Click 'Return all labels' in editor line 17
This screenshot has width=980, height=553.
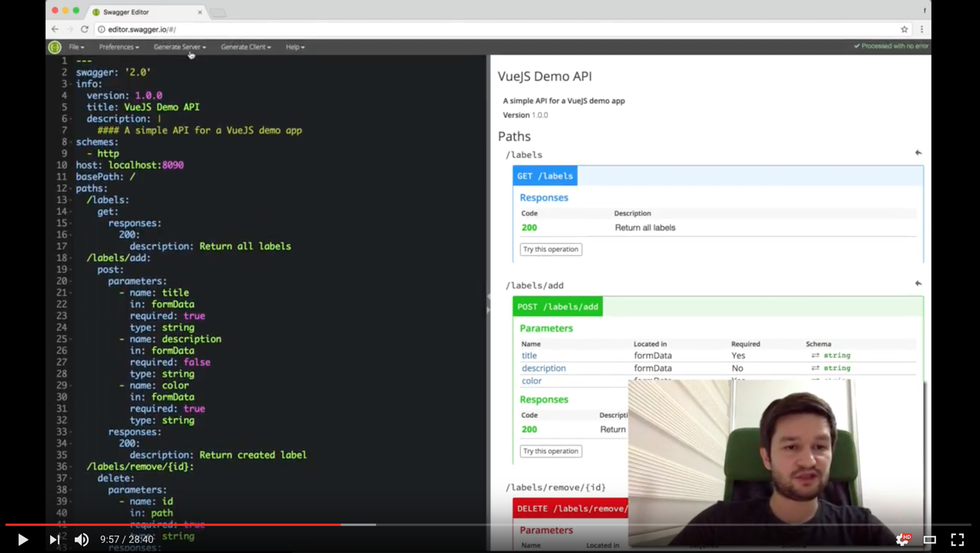click(245, 246)
